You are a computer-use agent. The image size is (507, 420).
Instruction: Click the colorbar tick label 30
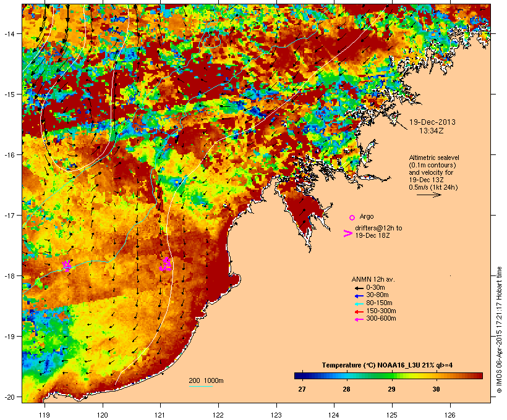[x=436, y=389]
